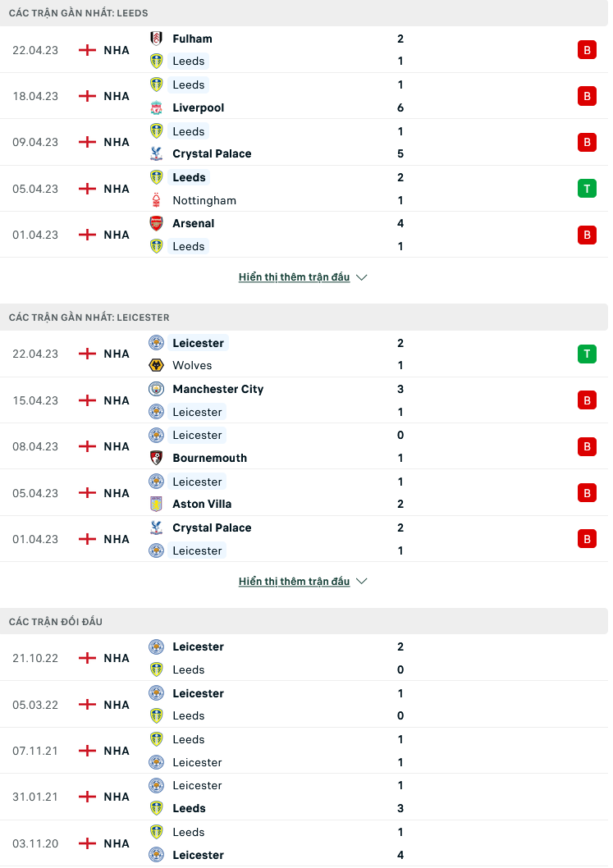Click the green T badge for Leeds–Nottingham match
The height and width of the screenshot is (868, 613).
(x=586, y=189)
